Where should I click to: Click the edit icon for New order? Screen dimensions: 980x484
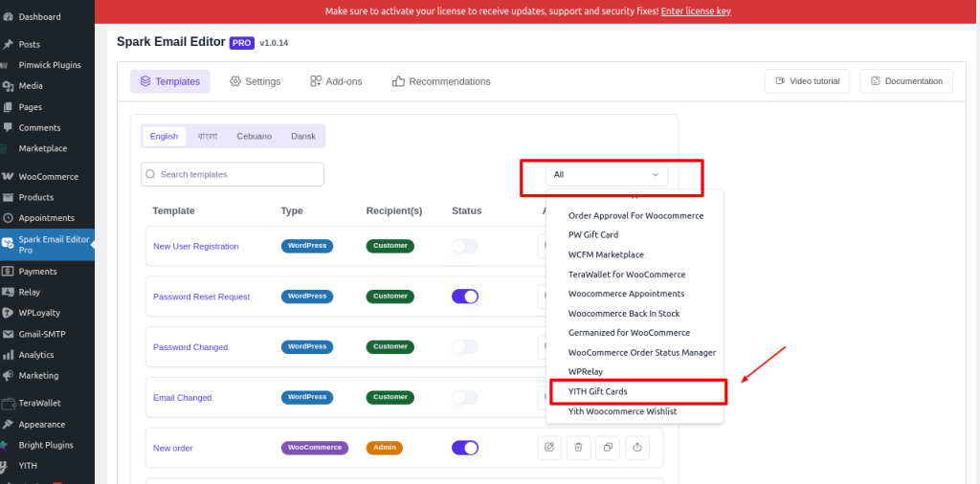point(549,447)
